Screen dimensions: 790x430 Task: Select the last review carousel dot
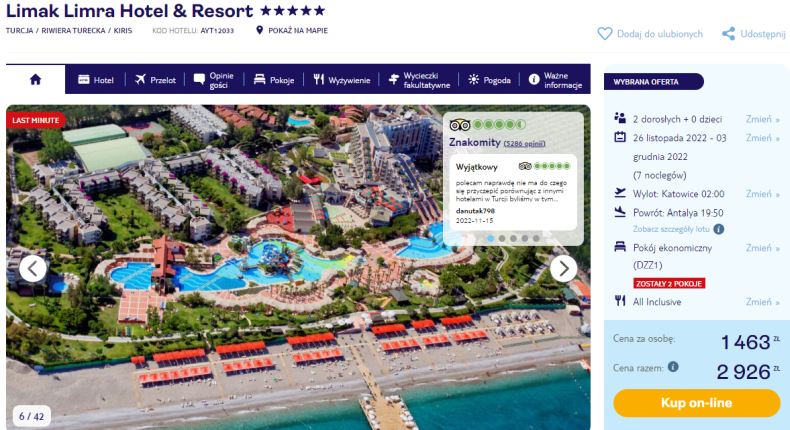[x=536, y=238]
